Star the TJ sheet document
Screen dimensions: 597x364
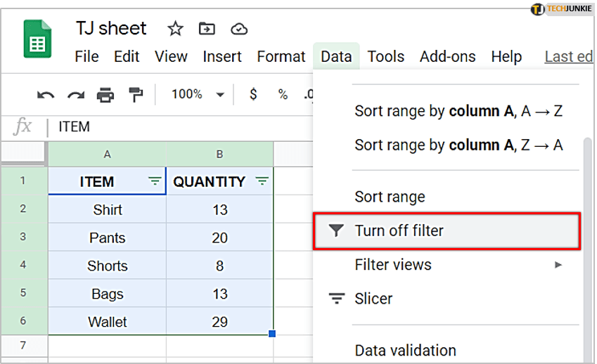(x=175, y=29)
